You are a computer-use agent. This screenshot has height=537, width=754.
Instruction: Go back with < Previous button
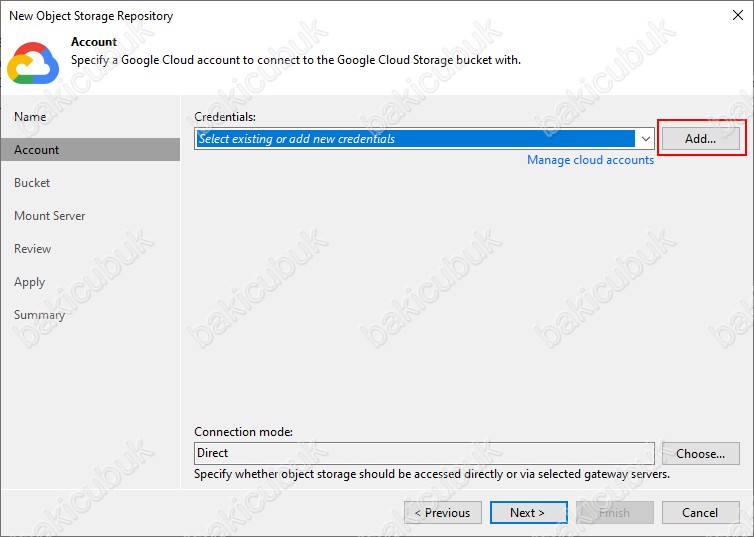pyautogui.click(x=443, y=512)
